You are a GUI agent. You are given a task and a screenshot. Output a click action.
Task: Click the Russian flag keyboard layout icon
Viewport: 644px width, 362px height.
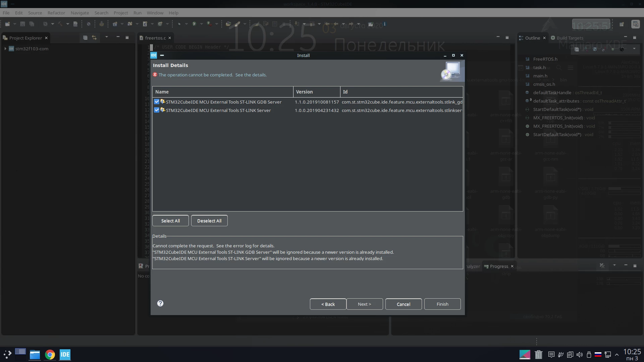pyautogui.click(x=598, y=355)
